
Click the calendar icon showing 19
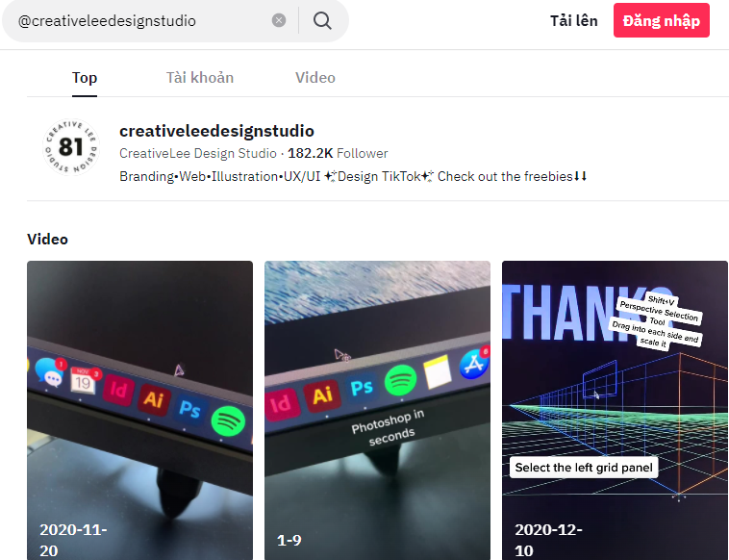[85, 380]
